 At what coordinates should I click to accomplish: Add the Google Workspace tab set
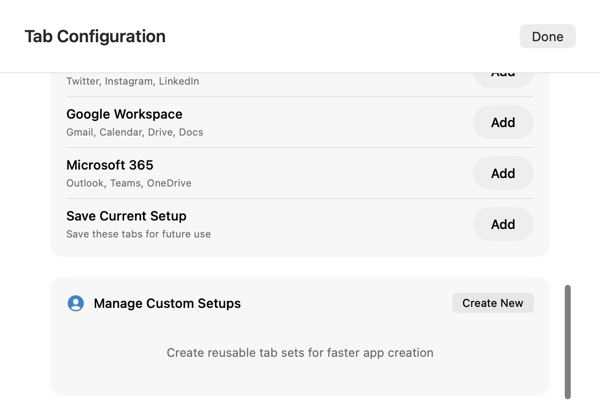[503, 122]
